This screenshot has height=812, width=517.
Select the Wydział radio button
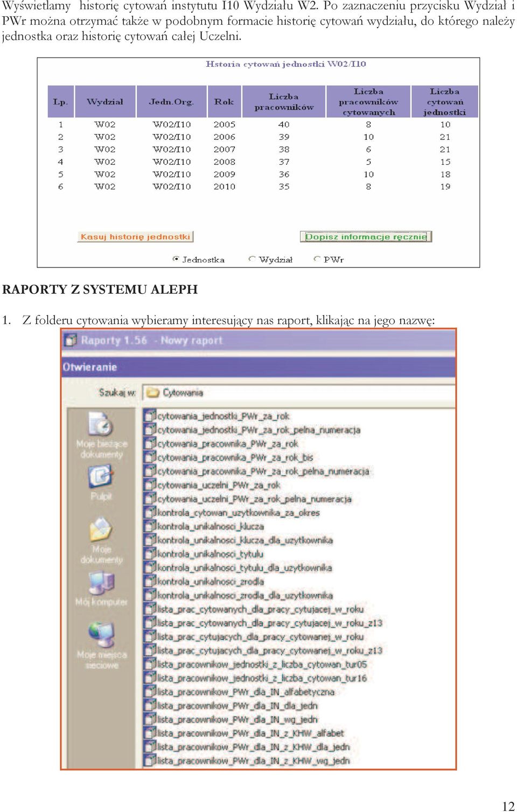pos(252,259)
